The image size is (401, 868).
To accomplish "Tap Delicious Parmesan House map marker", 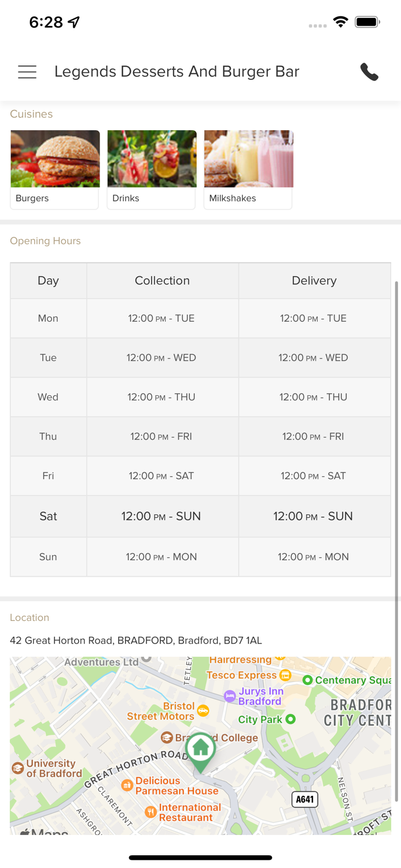I will pos(127,785).
